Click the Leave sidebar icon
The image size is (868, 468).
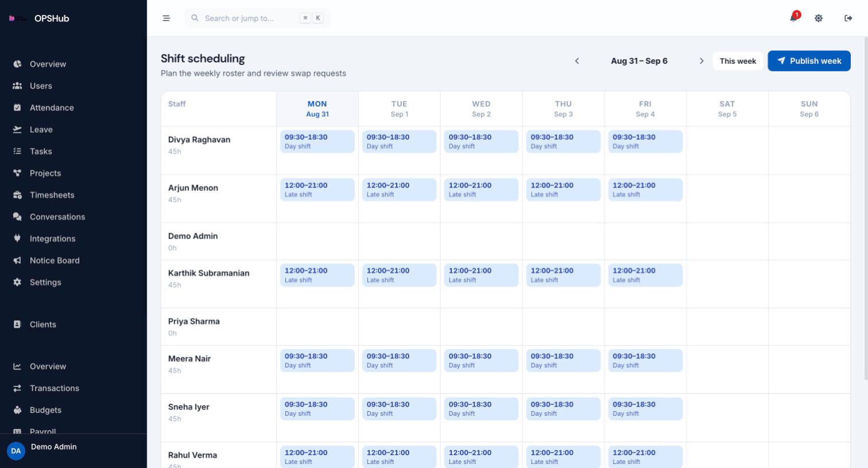pos(17,129)
